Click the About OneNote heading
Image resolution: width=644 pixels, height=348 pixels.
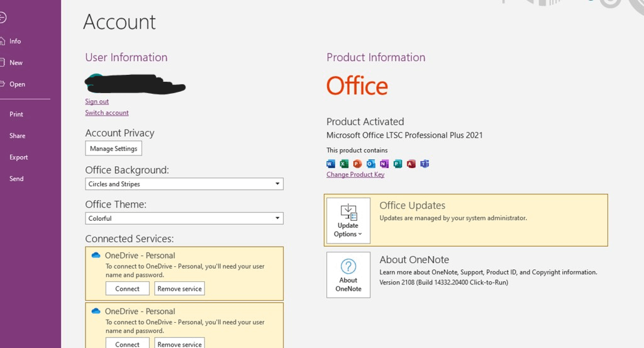(x=414, y=260)
